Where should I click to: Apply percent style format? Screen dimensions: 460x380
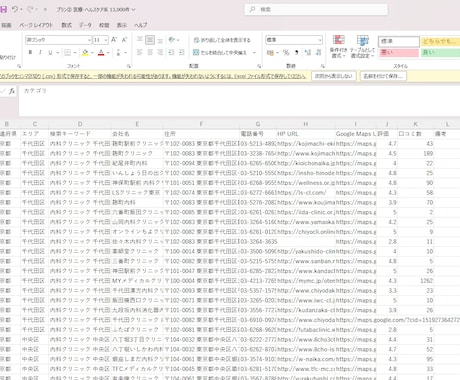pyautogui.click(x=286, y=52)
